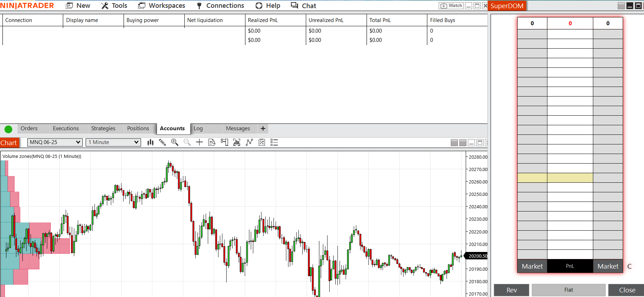Click the Realized PnL column header
Viewport: 644px width, 297px height.
[x=276, y=20]
